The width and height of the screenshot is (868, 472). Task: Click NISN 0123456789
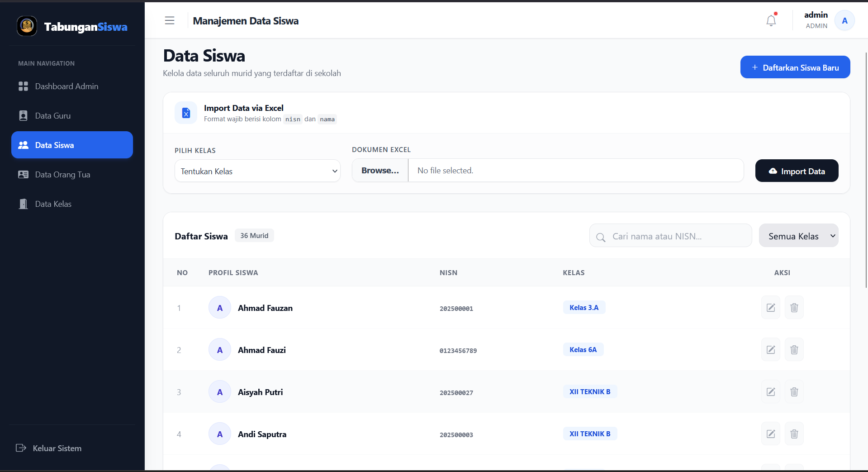[x=458, y=351]
